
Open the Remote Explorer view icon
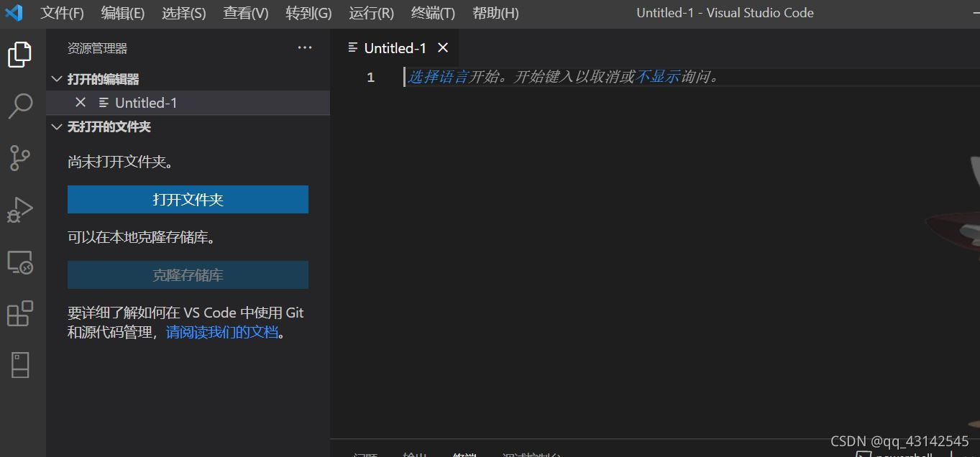pos(19,262)
